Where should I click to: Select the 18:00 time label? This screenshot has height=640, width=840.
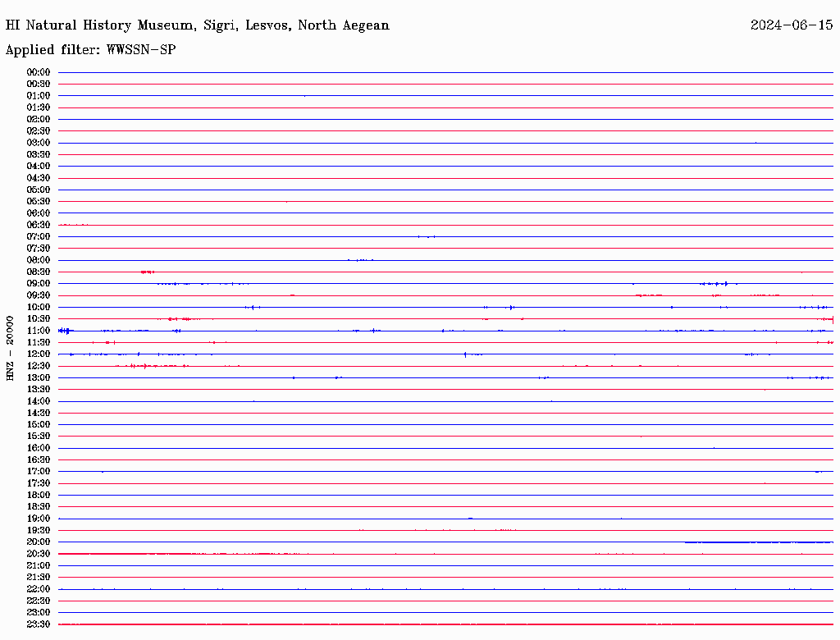39,496
